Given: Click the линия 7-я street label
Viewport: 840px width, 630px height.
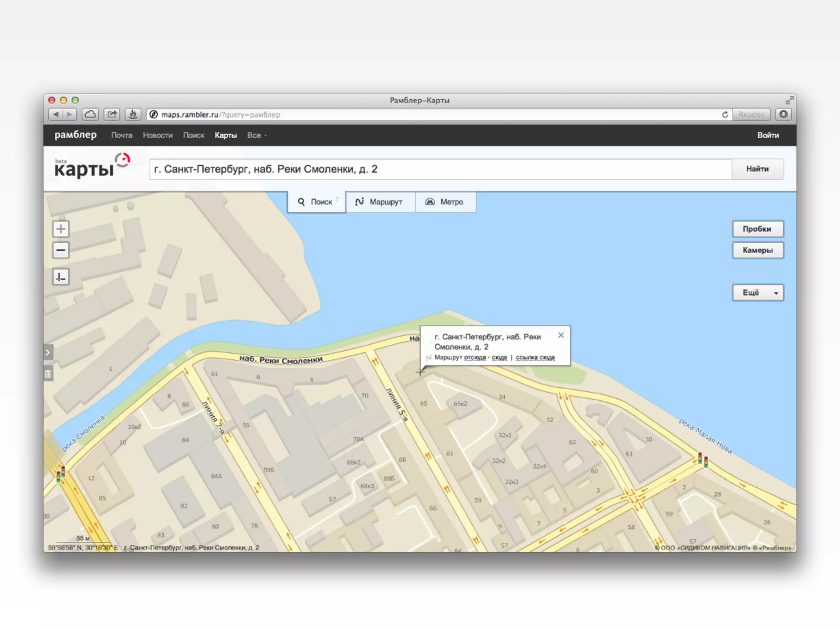Looking at the screenshot, I should [213, 418].
